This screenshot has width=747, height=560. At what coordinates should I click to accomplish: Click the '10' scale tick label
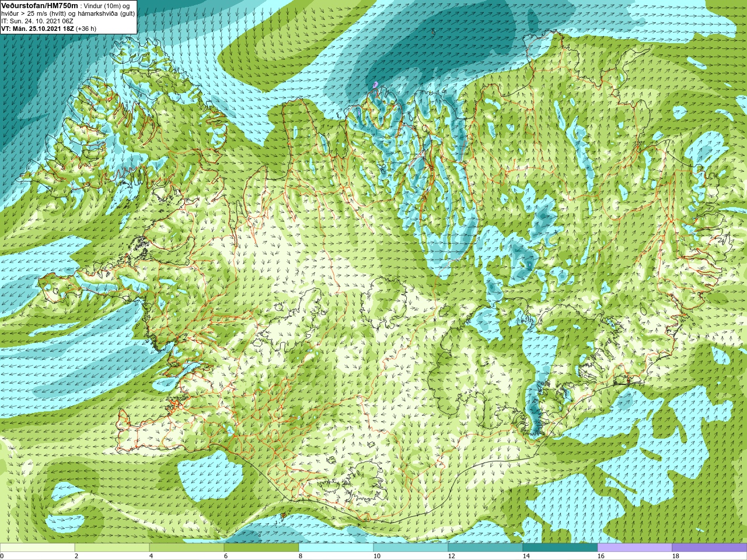point(376,556)
